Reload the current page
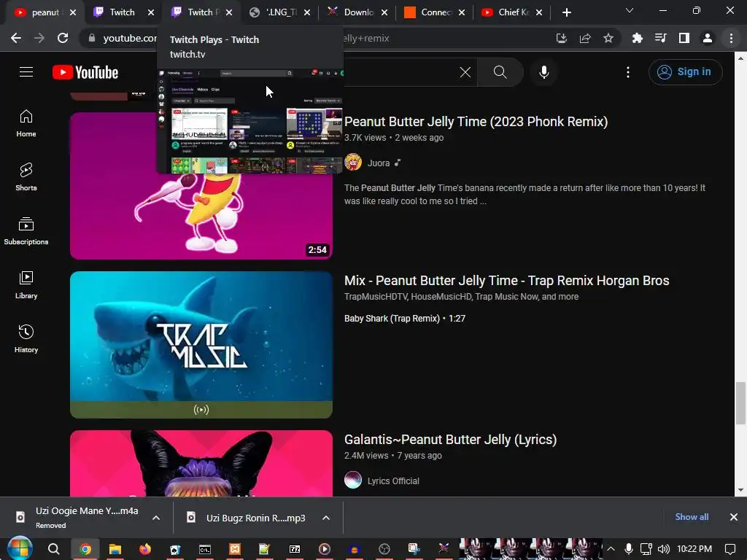The width and height of the screenshot is (747, 560). [x=63, y=38]
